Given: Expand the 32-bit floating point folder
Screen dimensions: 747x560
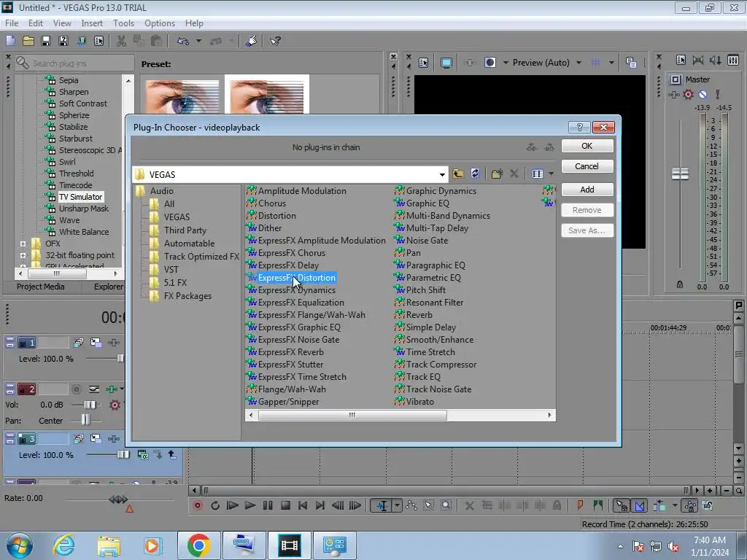Looking at the screenshot, I should pyautogui.click(x=23, y=255).
